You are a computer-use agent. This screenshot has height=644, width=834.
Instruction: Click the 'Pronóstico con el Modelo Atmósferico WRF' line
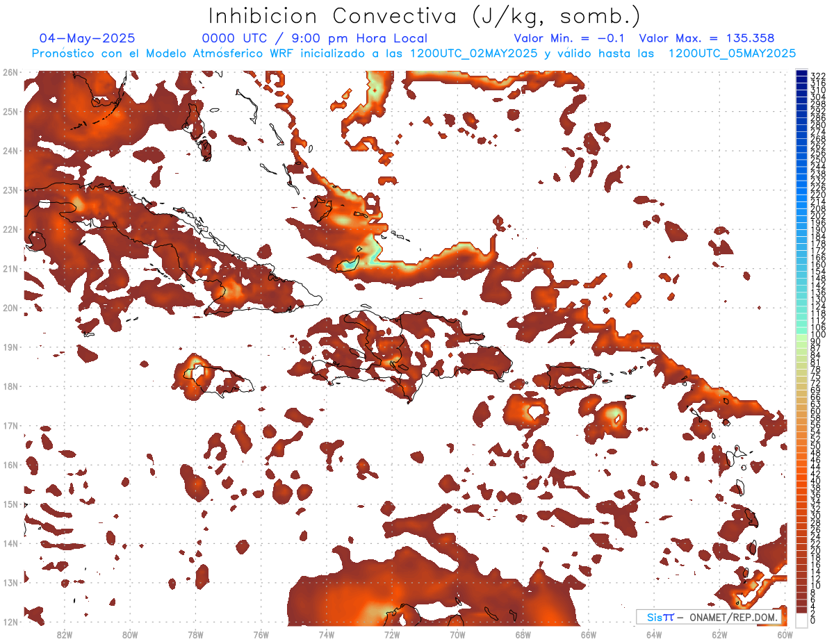coord(414,53)
